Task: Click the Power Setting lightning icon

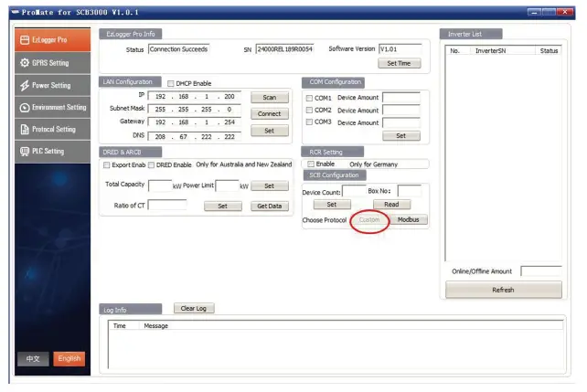Action: pyautogui.click(x=25, y=86)
